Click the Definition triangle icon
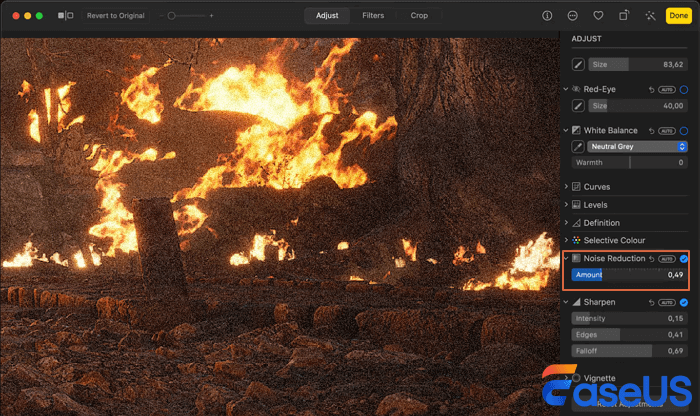This screenshot has width=700, height=416. point(576,223)
